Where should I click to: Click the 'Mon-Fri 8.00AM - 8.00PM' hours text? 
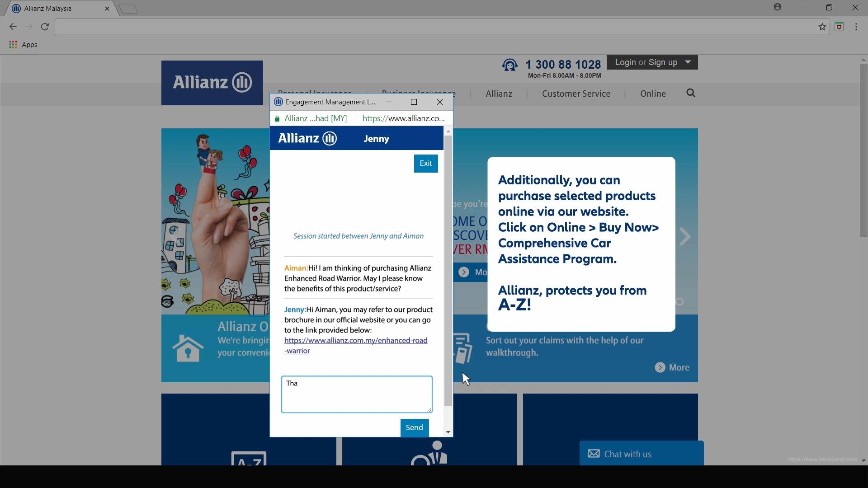click(565, 75)
